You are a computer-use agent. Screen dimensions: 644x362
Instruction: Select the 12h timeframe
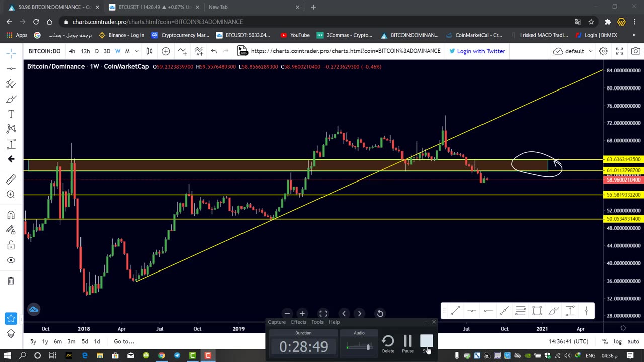pyautogui.click(x=85, y=51)
